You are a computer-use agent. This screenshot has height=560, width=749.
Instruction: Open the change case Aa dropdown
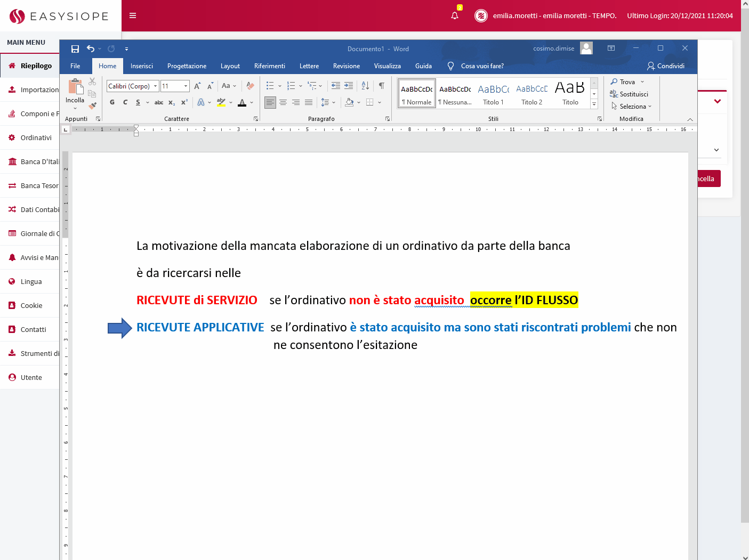coord(229,86)
